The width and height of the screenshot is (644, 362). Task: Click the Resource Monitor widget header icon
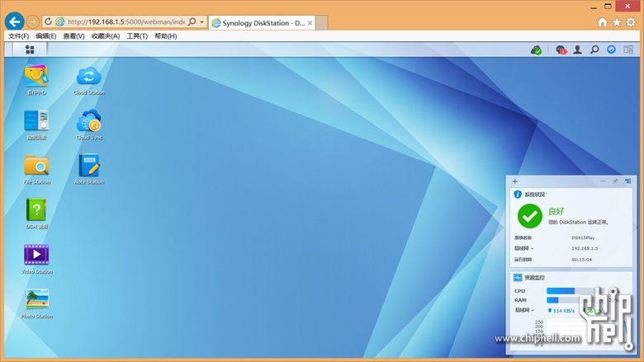(x=518, y=278)
